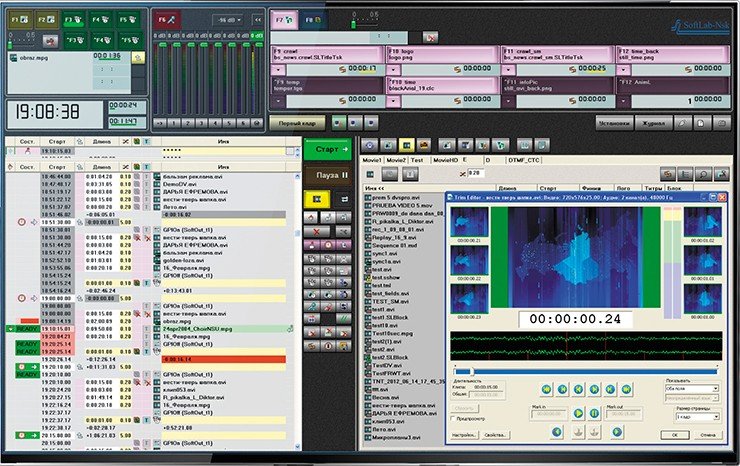Select the F10 logo title cell
740x466 pixels.
[442, 54]
